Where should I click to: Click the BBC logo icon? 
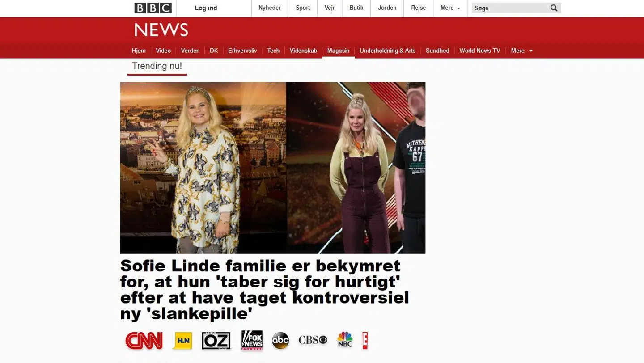153,8
